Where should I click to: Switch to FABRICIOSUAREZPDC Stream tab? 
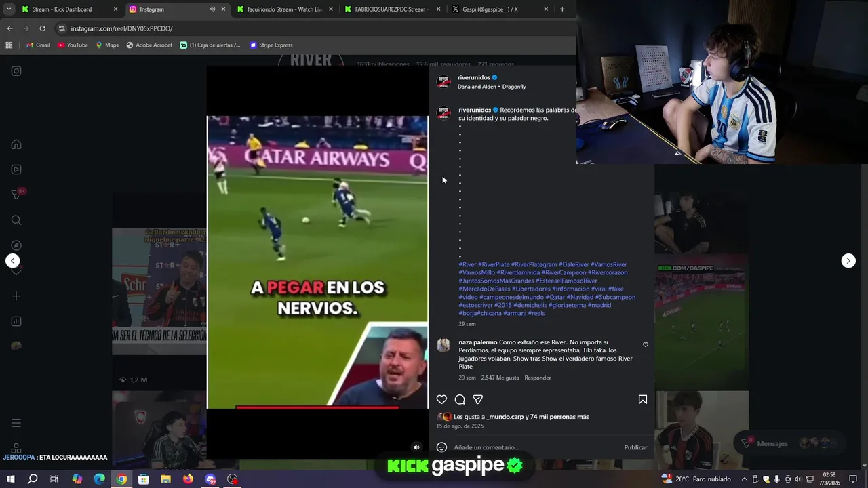coord(391,9)
